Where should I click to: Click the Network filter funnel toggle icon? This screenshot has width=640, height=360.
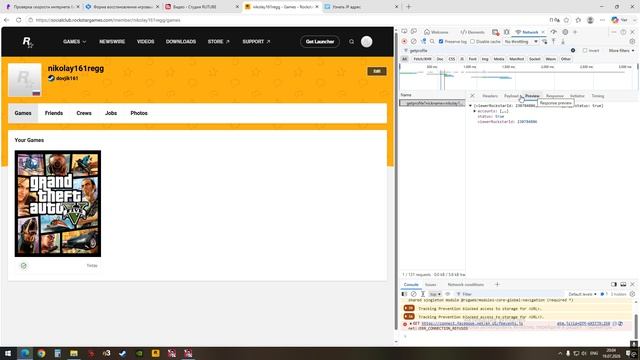coord(423,41)
